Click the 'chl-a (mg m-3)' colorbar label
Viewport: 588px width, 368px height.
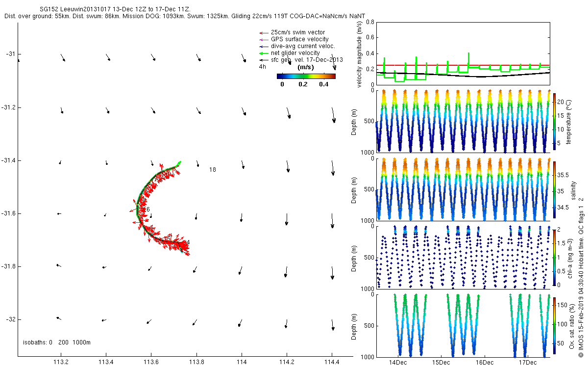[571, 257]
